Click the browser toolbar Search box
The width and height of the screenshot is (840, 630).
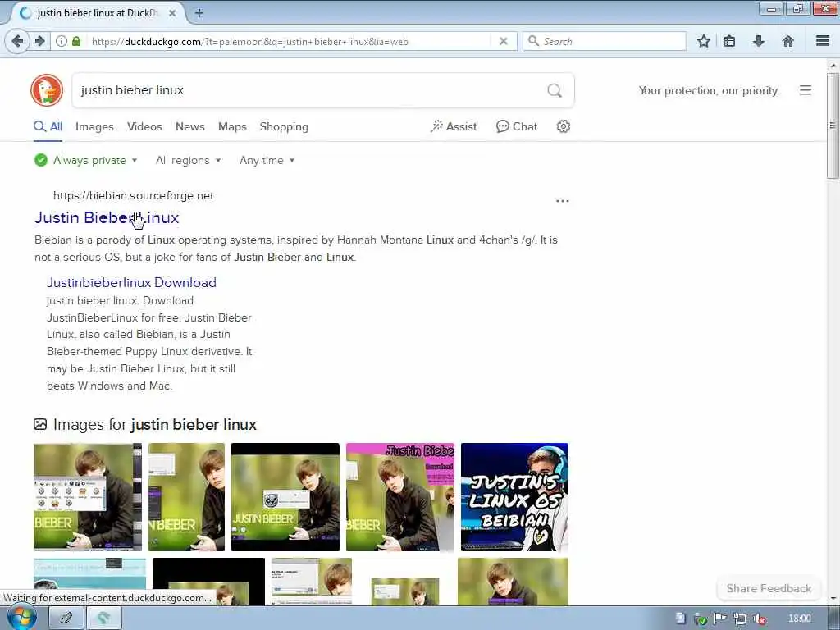605,41
